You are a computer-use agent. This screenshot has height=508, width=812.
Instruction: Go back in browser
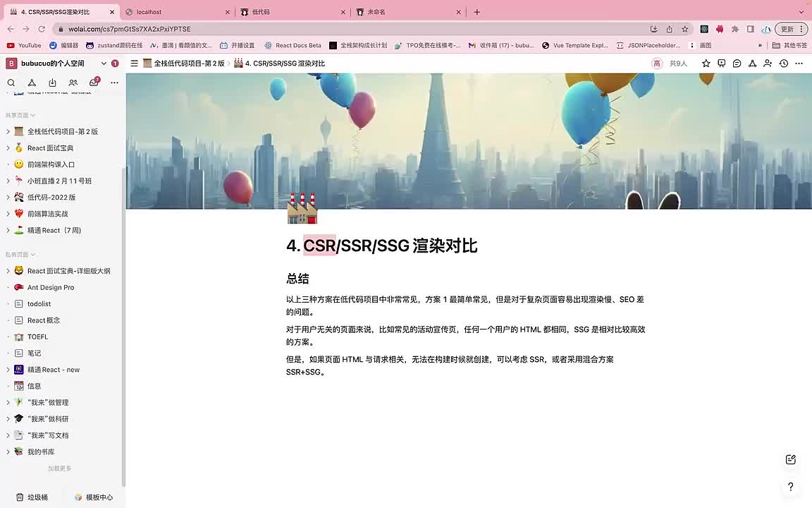coord(11,29)
